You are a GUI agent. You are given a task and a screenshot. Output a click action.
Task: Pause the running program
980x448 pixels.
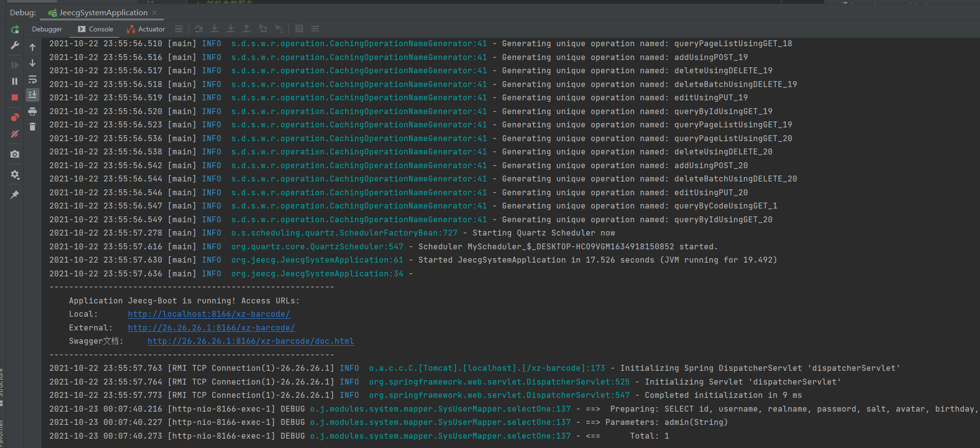[x=15, y=81]
